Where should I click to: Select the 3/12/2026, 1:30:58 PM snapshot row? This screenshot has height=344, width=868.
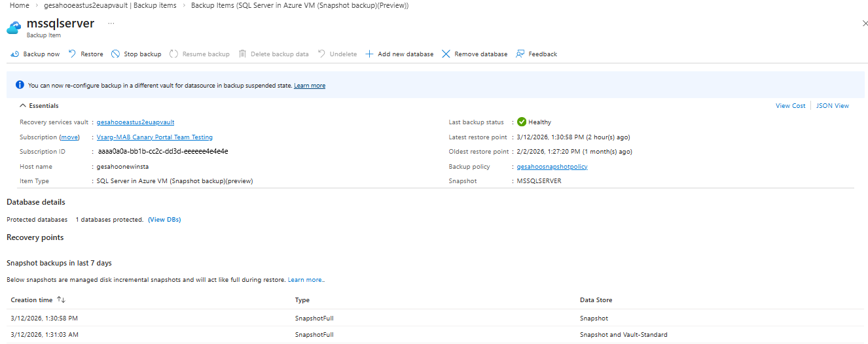[x=435, y=318]
